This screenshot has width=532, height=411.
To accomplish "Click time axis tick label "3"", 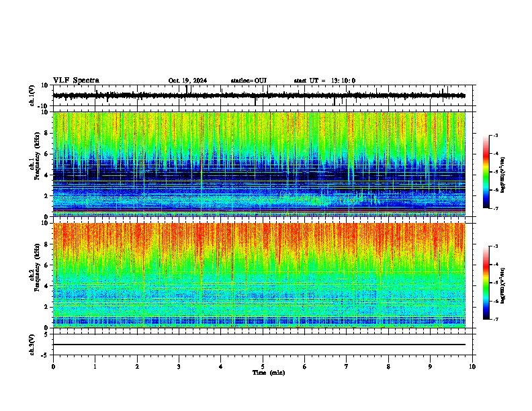I will pyautogui.click(x=179, y=367).
